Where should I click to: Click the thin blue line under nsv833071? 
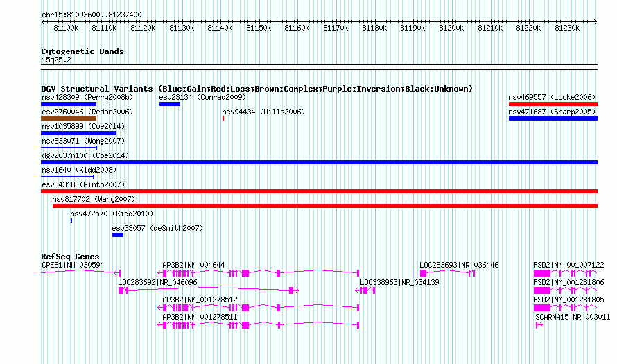pyautogui.click(x=69, y=148)
